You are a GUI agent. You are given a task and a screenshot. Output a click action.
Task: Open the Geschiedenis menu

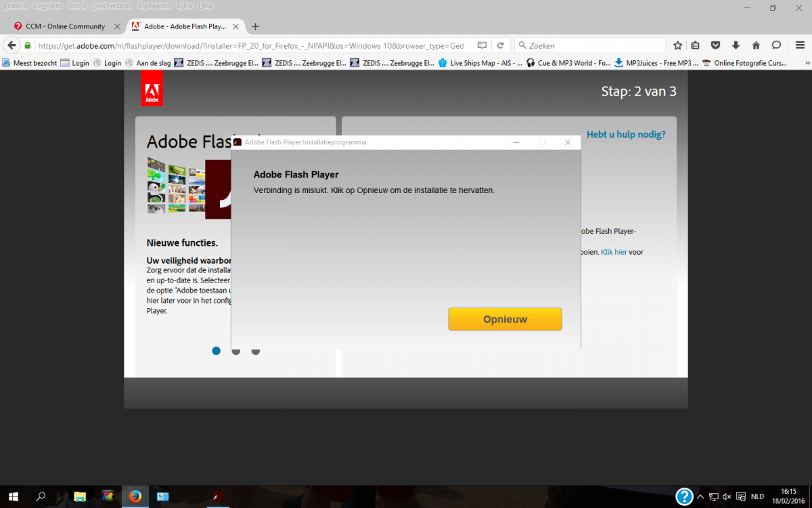[112, 5]
